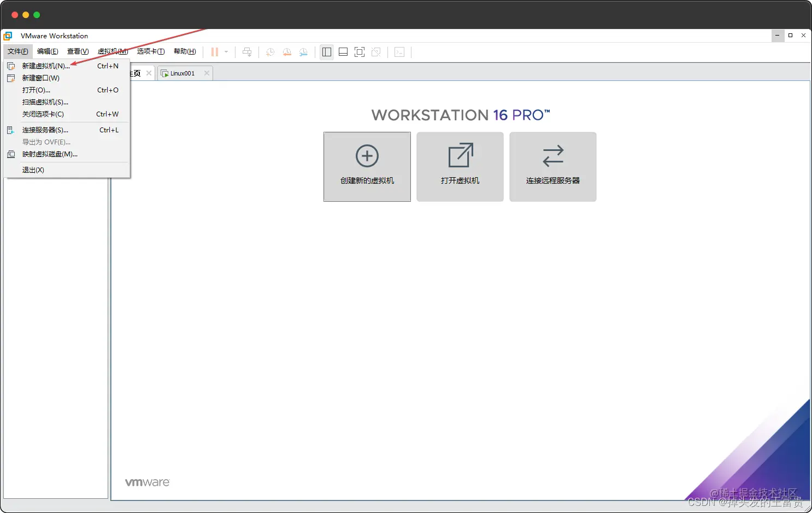Choose 打开(O)... from the file menu

[x=67, y=90]
